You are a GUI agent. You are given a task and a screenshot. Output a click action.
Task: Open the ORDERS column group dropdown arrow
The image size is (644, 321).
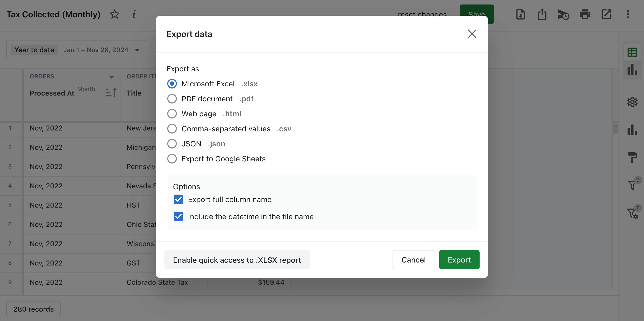[x=111, y=77]
